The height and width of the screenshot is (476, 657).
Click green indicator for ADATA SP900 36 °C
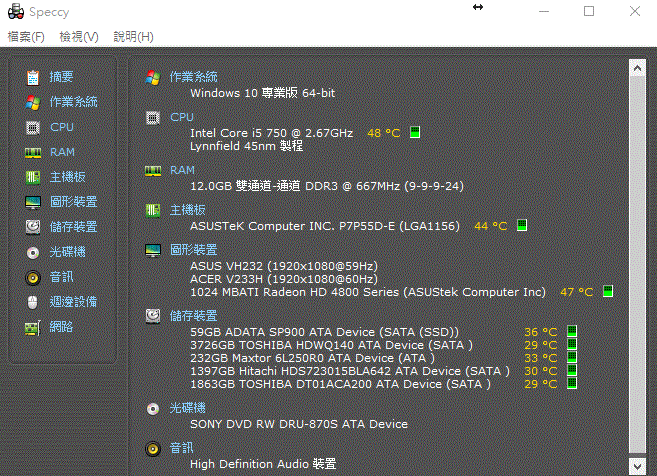pyautogui.click(x=572, y=331)
